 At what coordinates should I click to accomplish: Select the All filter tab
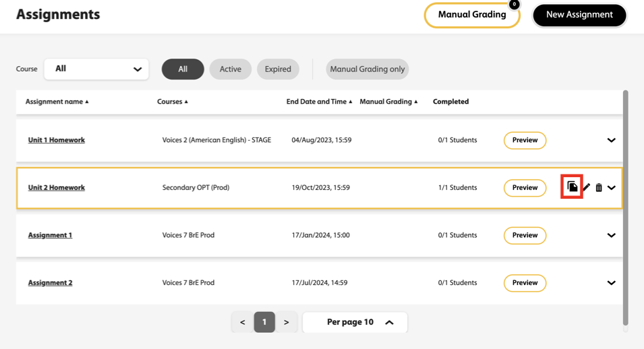tap(183, 69)
